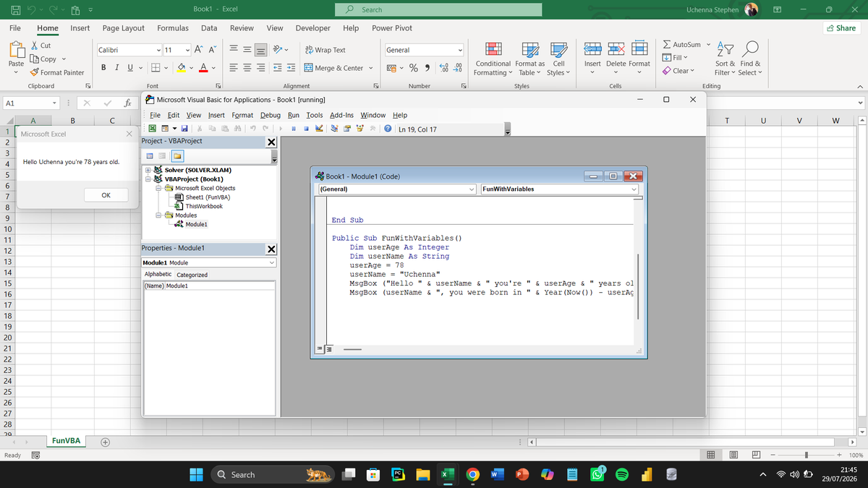Toggle Bold formatting in Excel ribbon
This screenshot has width=868, height=488.
coord(104,68)
